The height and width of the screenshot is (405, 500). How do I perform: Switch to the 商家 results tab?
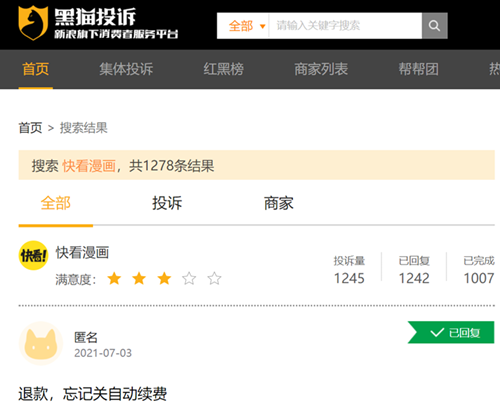pyautogui.click(x=279, y=203)
